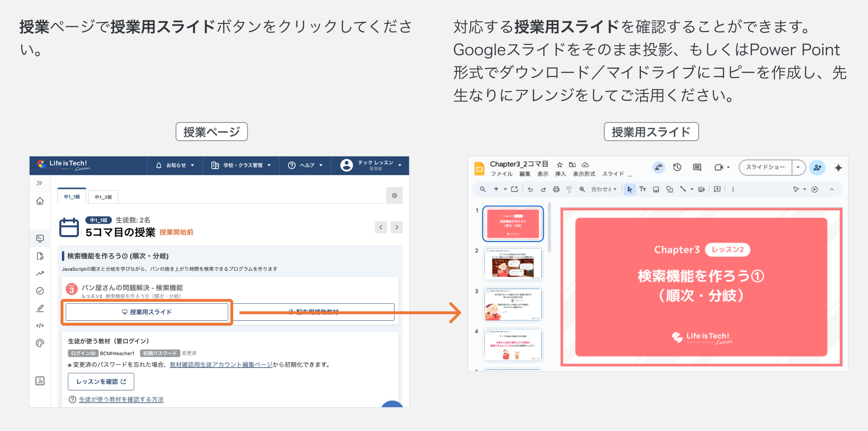This screenshot has height=431, width=868.
Task: Open the スライドショー options dropdown
Action: pyautogui.click(x=797, y=167)
